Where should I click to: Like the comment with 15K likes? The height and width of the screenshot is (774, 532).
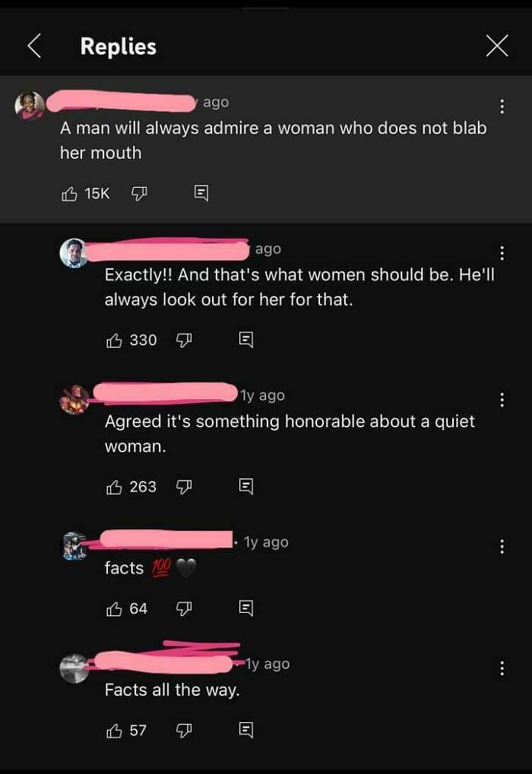69,194
